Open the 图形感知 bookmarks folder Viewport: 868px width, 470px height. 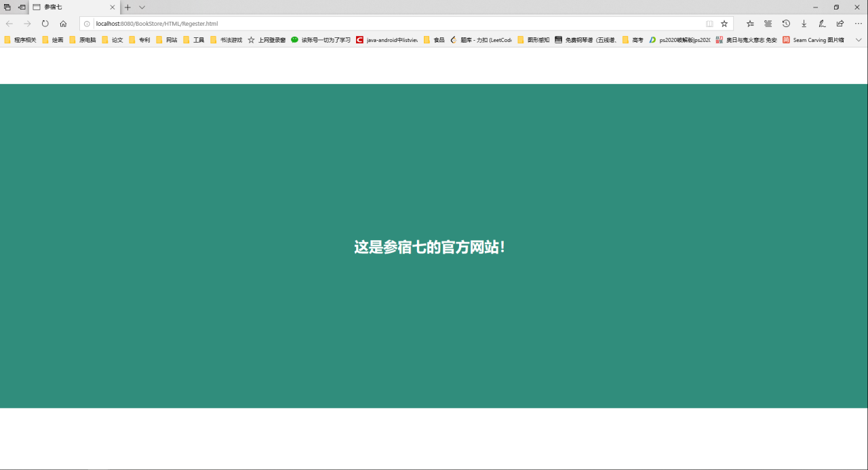coord(534,40)
